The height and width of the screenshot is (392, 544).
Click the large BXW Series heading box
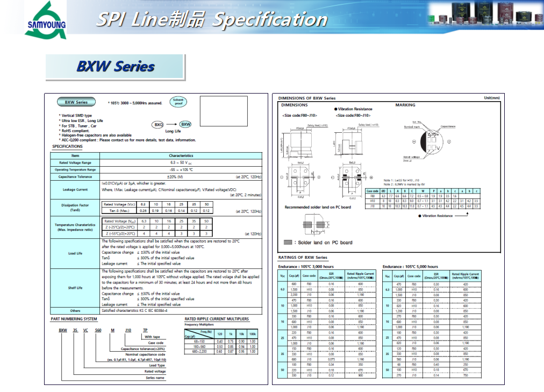click(x=116, y=67)
